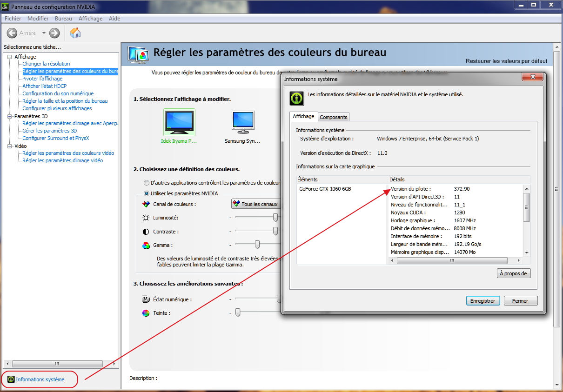The image size is (563, 392).
Task: Click the Fermer button
Action: click(x=520, y=301)
